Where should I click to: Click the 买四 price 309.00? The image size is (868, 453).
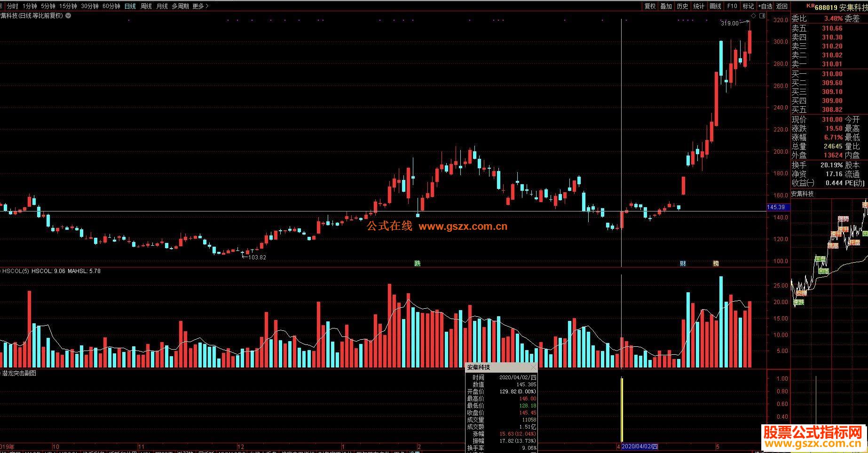pyautogui.click(x=832, y=101)
